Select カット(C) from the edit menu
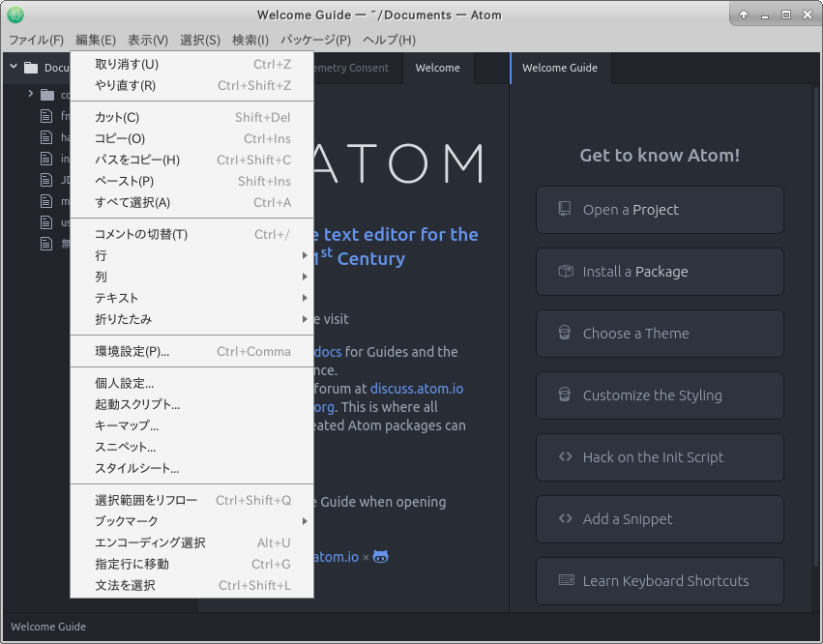This screenshot has height=644, width=823. click(x=191, y=118)
